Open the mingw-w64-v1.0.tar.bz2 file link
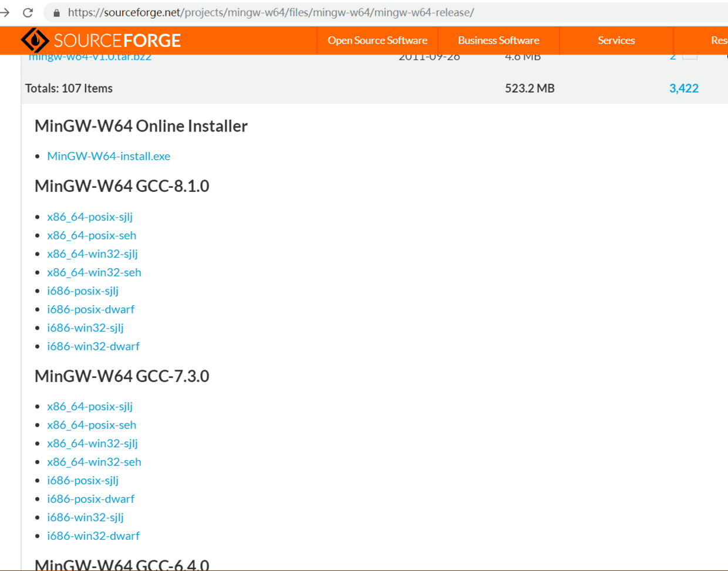Image resolution: width=728 pixels, height=571 pixels. (90, 57)
